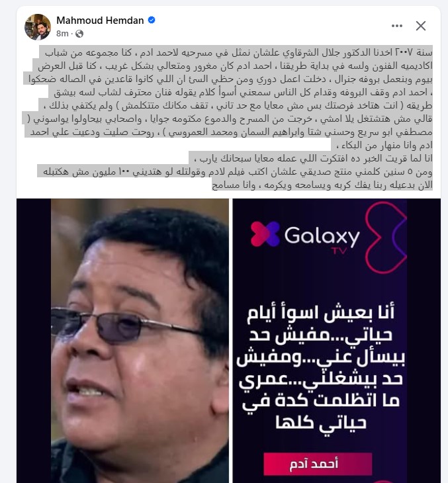Click the quote line حياتي كلها in image
Image resolution: width=448 pixels, height=483 pixels.
coord(321,423)
